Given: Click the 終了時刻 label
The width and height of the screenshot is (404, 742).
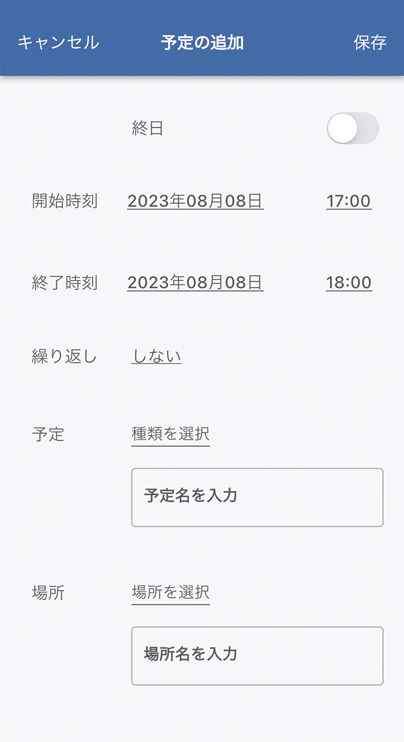Looking at the screenshot, I should tap(65, 283).
